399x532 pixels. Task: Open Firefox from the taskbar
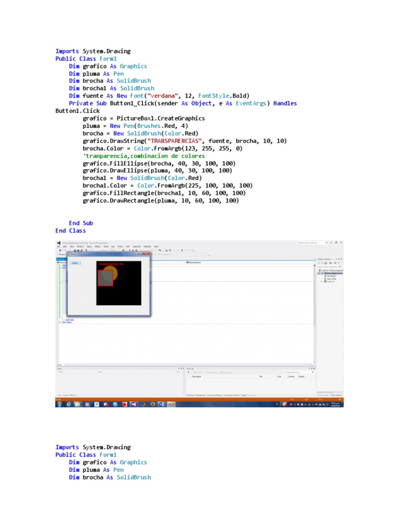tap(153, 404)
